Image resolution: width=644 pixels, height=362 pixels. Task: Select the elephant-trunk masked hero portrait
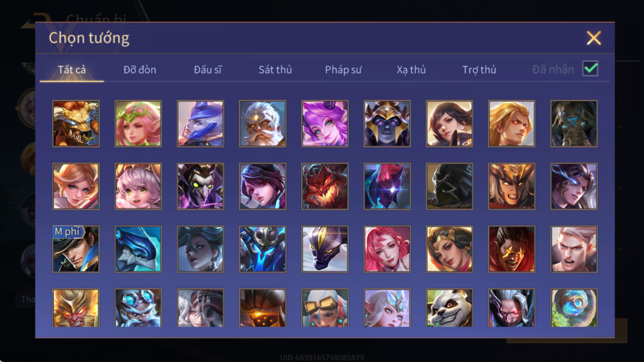click(574, 123)
